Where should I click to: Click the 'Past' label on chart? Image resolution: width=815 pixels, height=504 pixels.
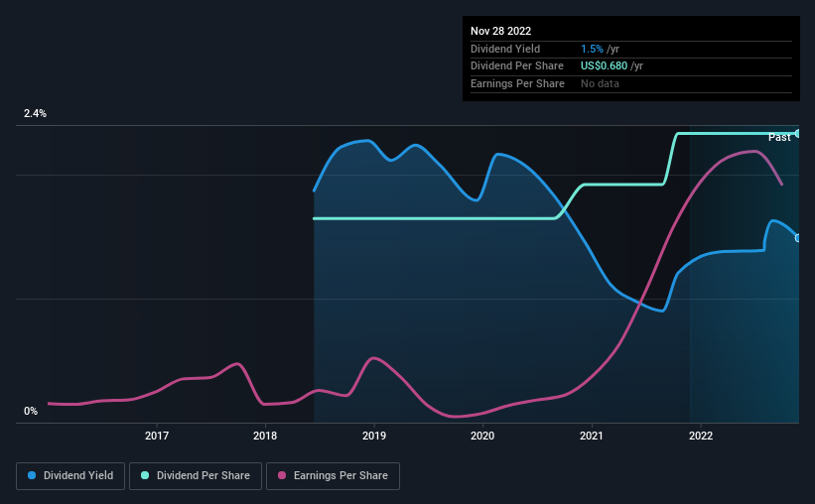[779, 137]
